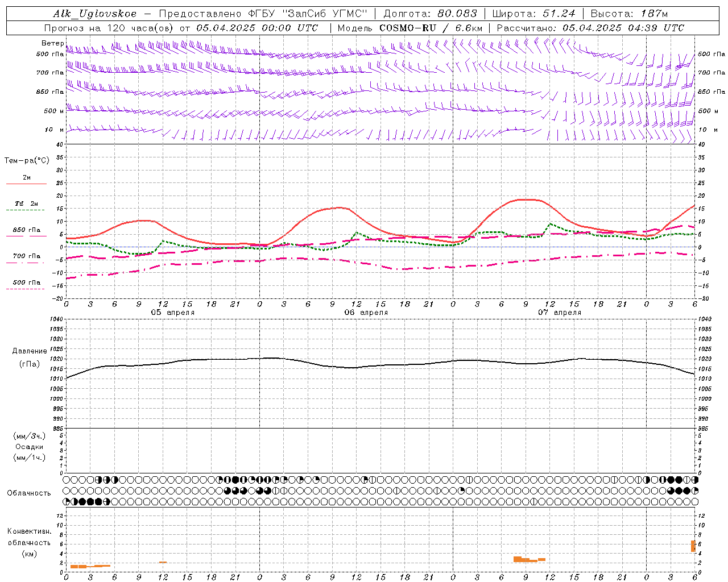Screen dimensions: 728x582
Task: Click the Конвективн. label text
Action: [29, 531]
